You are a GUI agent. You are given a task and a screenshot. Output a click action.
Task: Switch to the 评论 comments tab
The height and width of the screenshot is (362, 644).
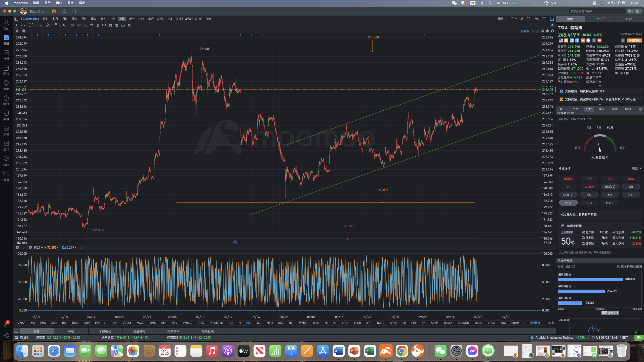pyautogui.click(x=629, y=19)
